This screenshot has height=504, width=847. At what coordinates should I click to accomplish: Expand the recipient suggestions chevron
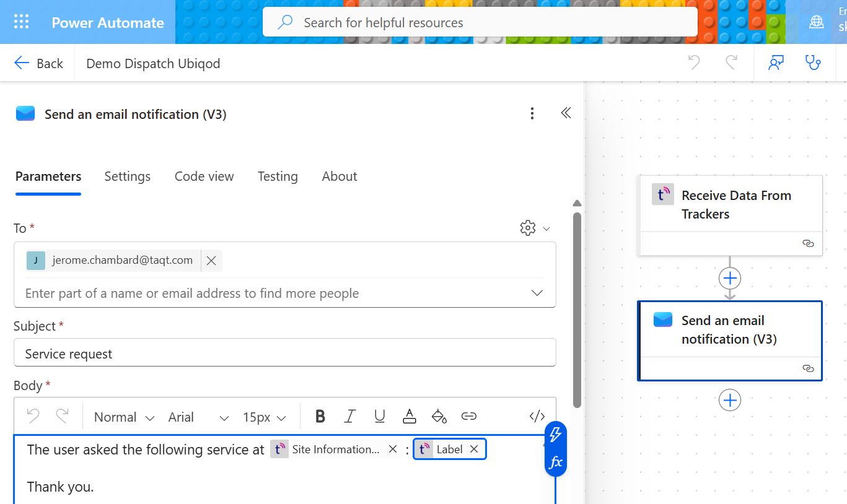(537, 293)
